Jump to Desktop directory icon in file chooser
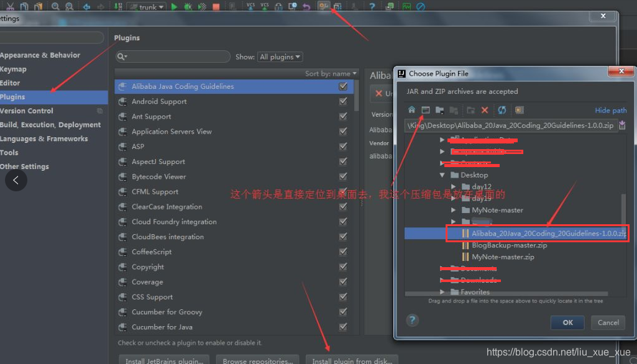 (x=425, y=110)
